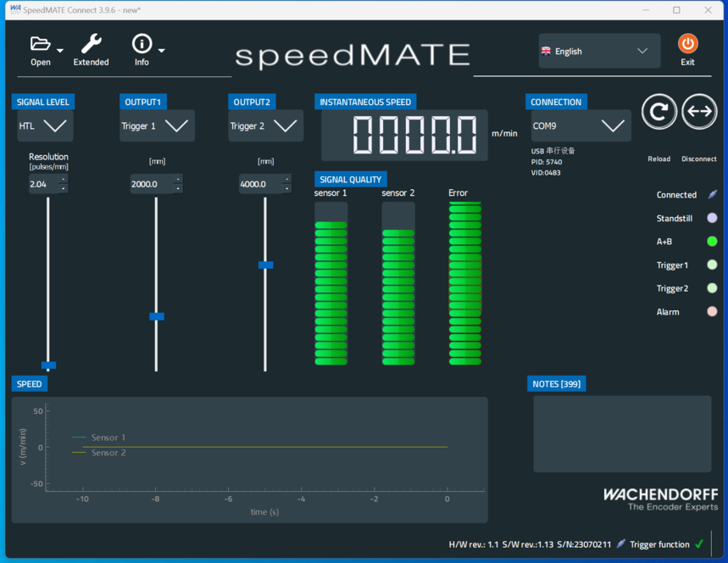The image size is (728, 563).
Task: Click the Reload label text
Action: (x=659, y=159)
